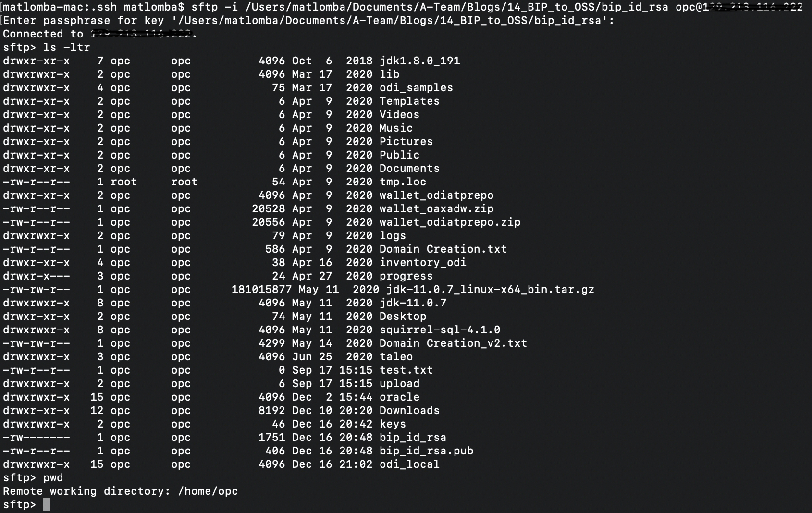
Task: Click the Templates folder name
Action: (x=409, y=101)
